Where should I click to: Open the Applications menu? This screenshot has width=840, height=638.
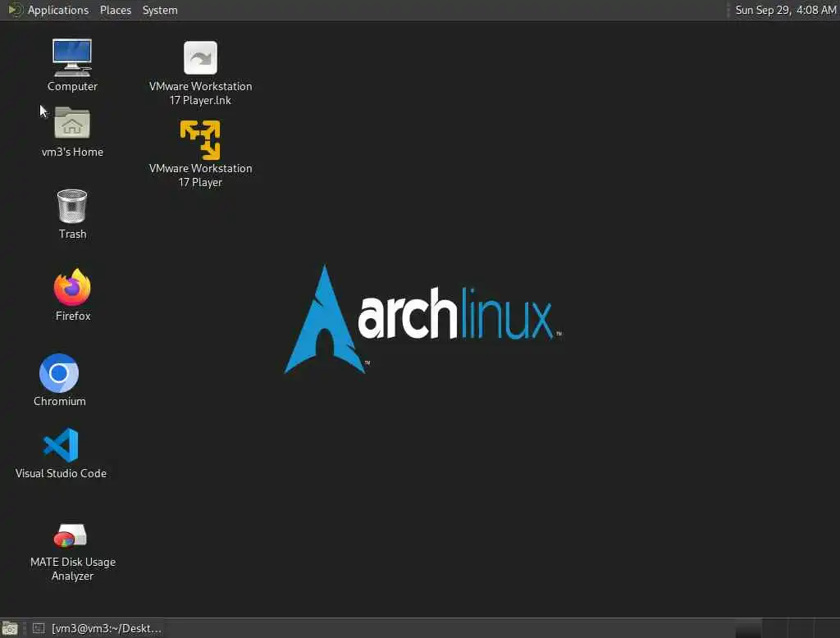tap(58, 10)
